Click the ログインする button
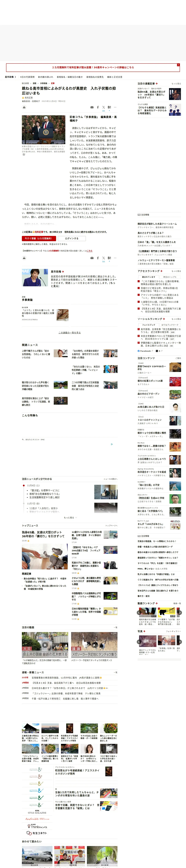 click(72, 238)
